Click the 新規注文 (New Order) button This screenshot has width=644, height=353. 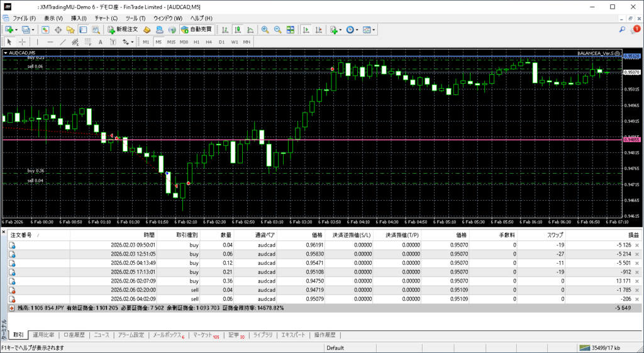click(x=122, y=30)
